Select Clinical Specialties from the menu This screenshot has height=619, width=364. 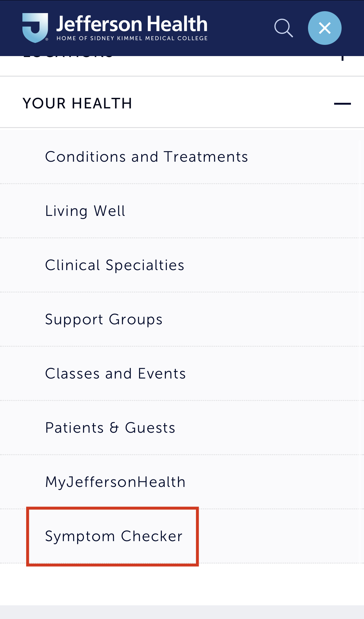(115, 265)
